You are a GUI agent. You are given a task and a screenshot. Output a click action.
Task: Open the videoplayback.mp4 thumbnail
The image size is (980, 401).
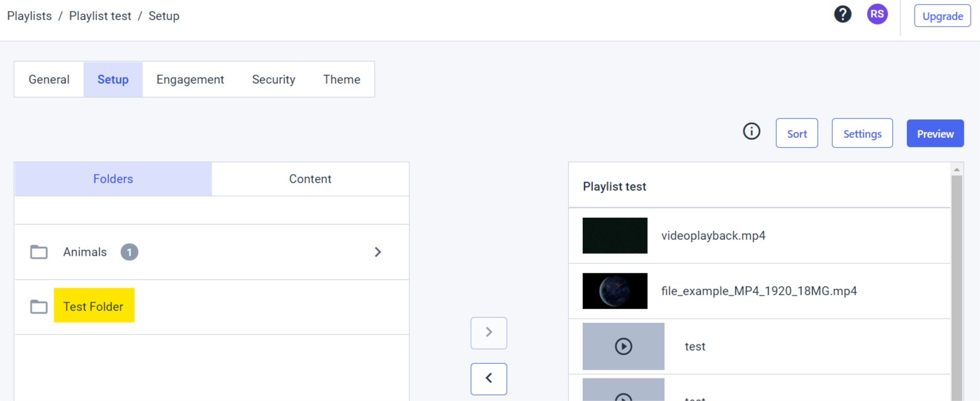pyautogui.click(x=615, y=235)
